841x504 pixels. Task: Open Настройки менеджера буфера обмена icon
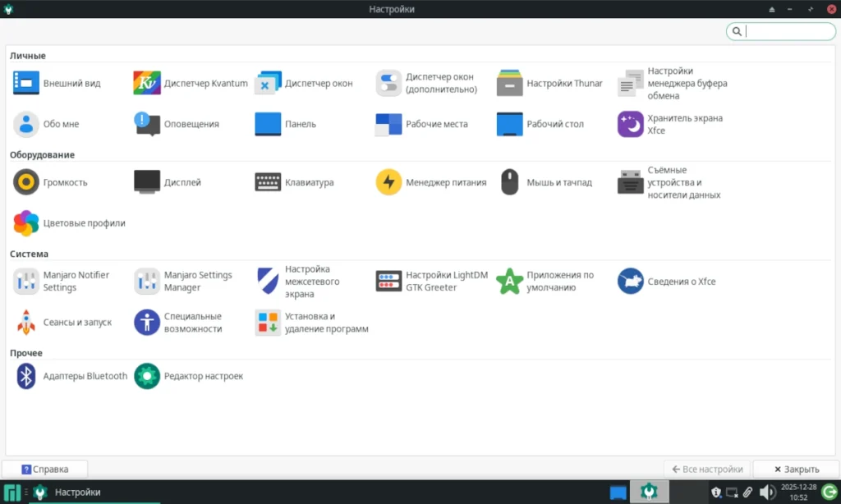click(x=630, y=83)
